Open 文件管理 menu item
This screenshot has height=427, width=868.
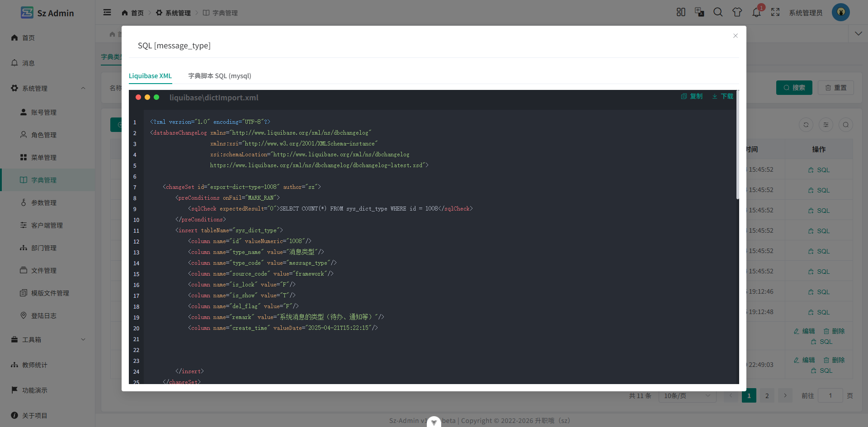coord(47,270)
